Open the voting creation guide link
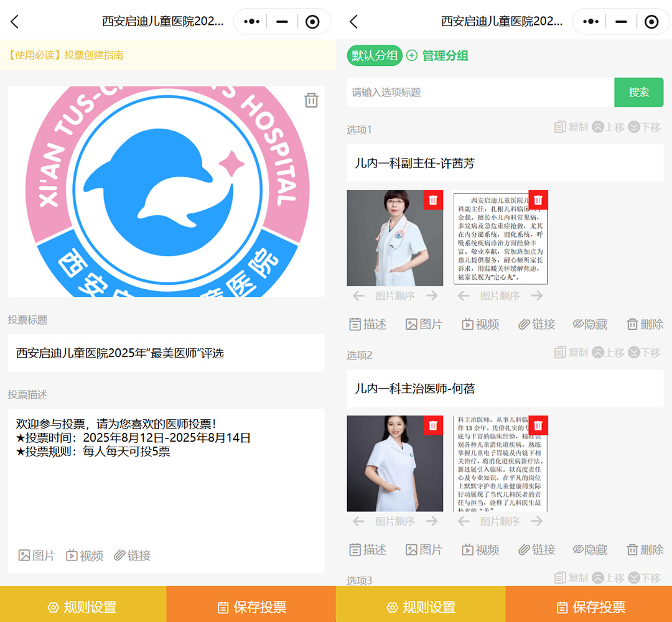The image size is (672, 622). 65,55
